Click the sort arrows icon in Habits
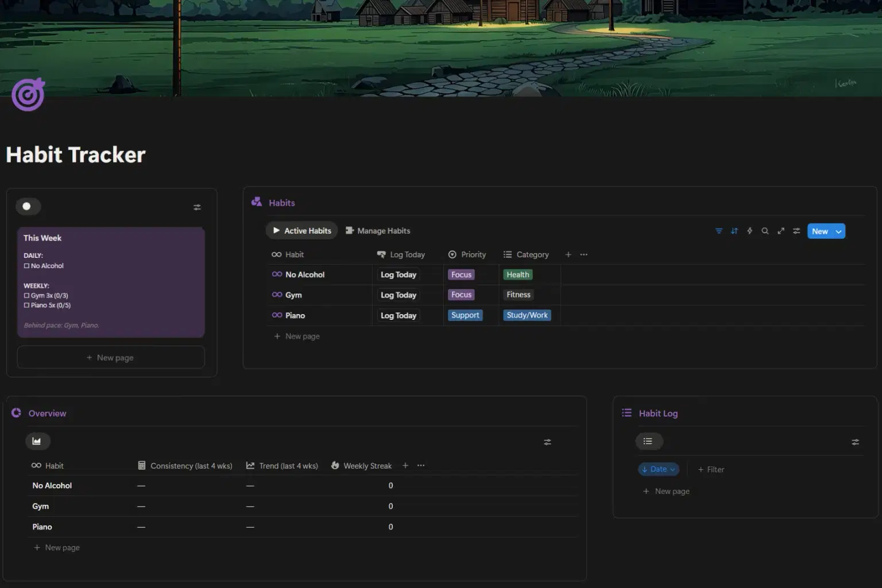This screenshot has width=882, height=588. [x=734, y=231]
